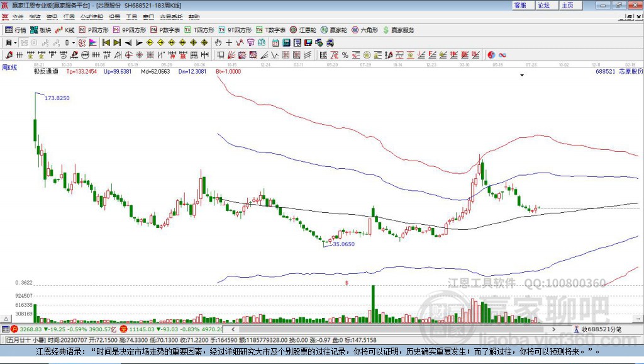Click the 11145.03 index value in status bar
This screenshot has width=644, height=364.
click(x=142, y=329)
